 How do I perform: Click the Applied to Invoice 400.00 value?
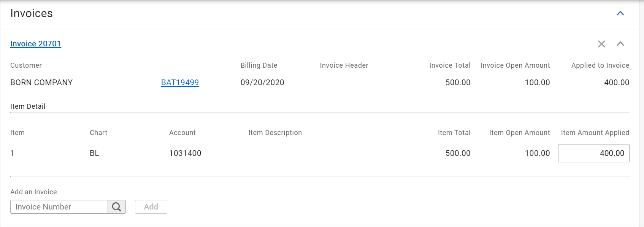pyautogui.click(x=617, y=83)
